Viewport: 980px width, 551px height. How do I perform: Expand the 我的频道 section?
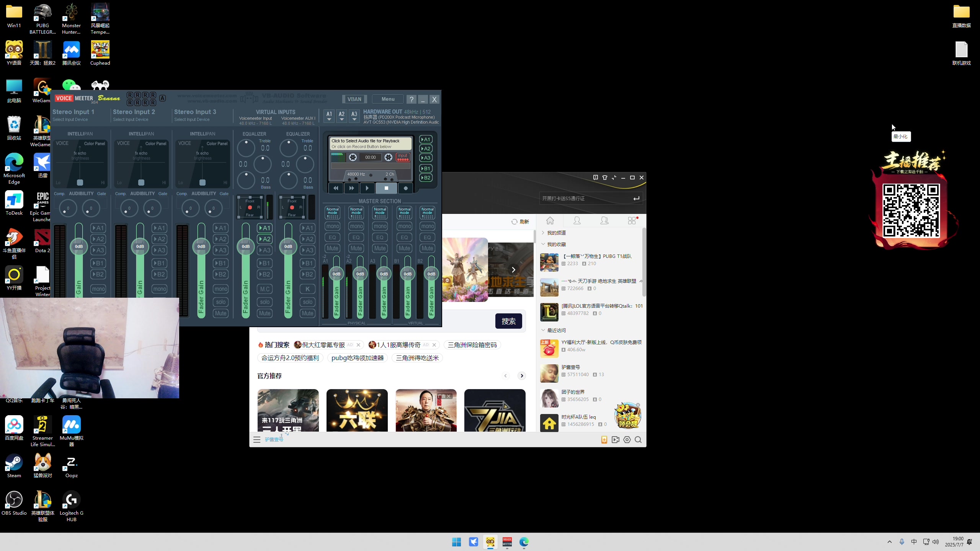tap(556, 233)
